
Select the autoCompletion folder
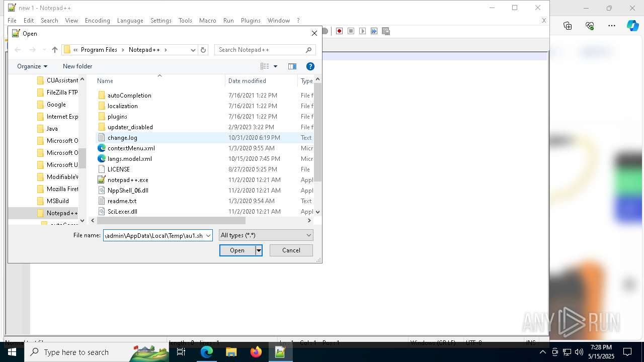pos(129,96)
